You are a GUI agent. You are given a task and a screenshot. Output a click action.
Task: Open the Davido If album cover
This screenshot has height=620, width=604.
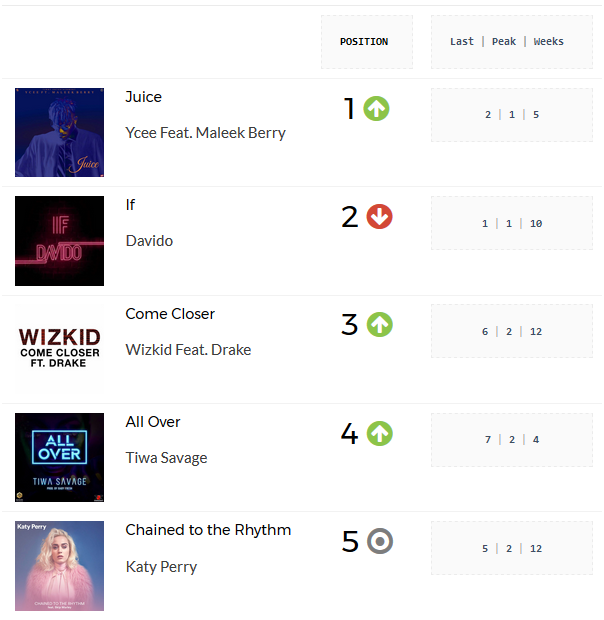[x=60, y=241]
